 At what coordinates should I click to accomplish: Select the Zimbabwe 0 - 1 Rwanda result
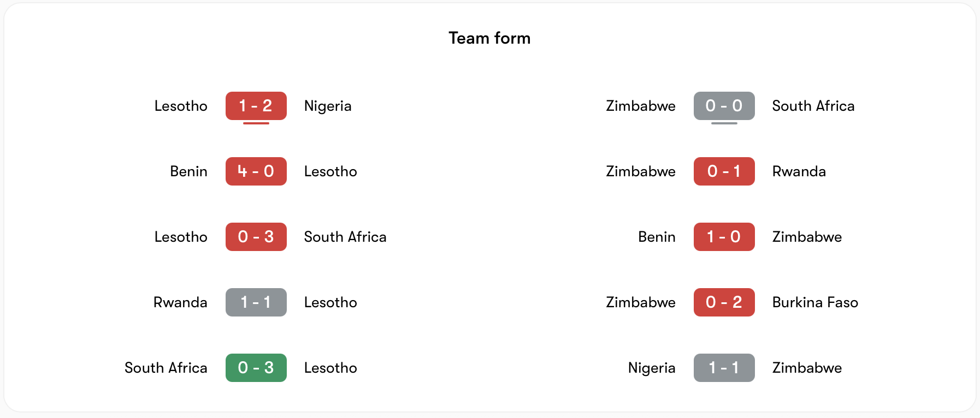724,171
